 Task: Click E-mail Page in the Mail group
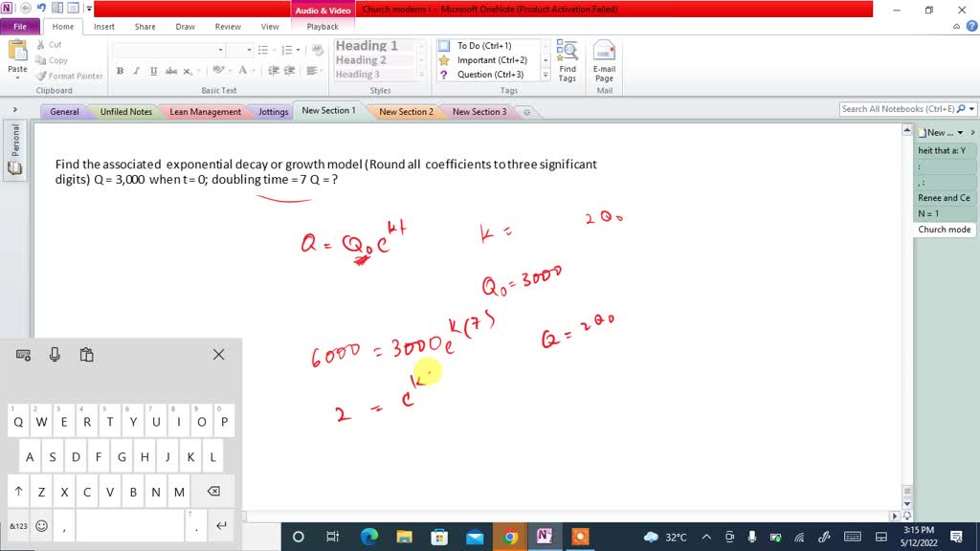pos(605,57)
